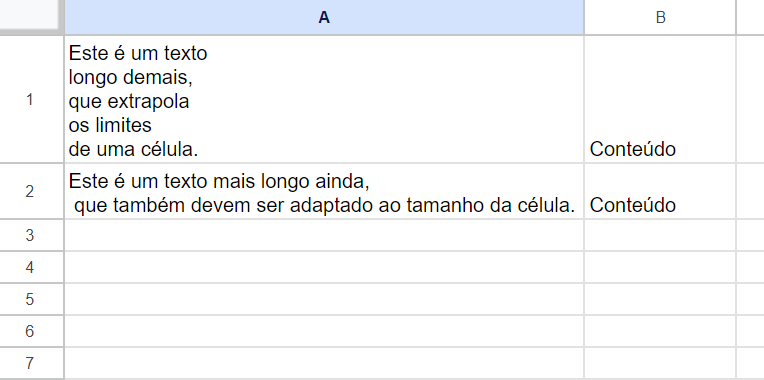Select row 7 header

[x=32, y=363]
